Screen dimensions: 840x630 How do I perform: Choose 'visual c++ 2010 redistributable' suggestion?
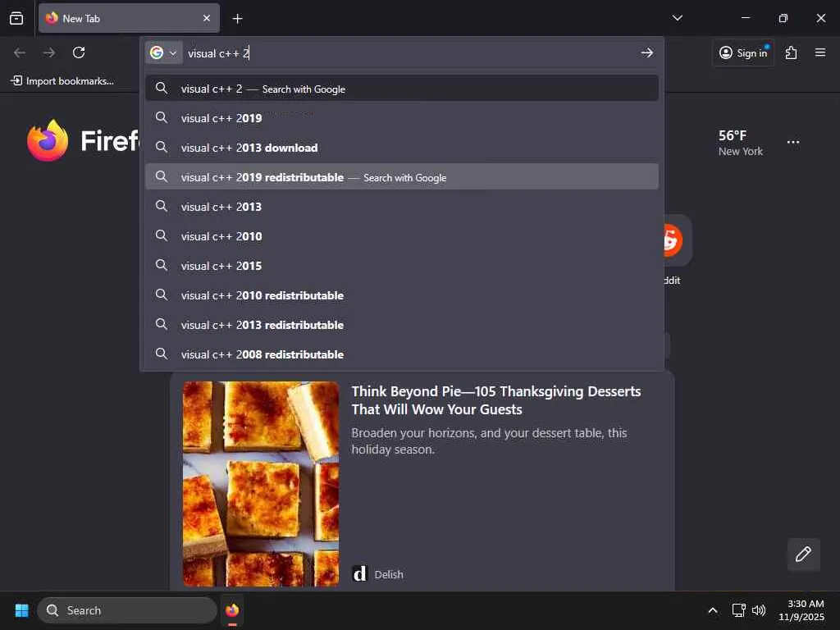click(x=402, y=294)
